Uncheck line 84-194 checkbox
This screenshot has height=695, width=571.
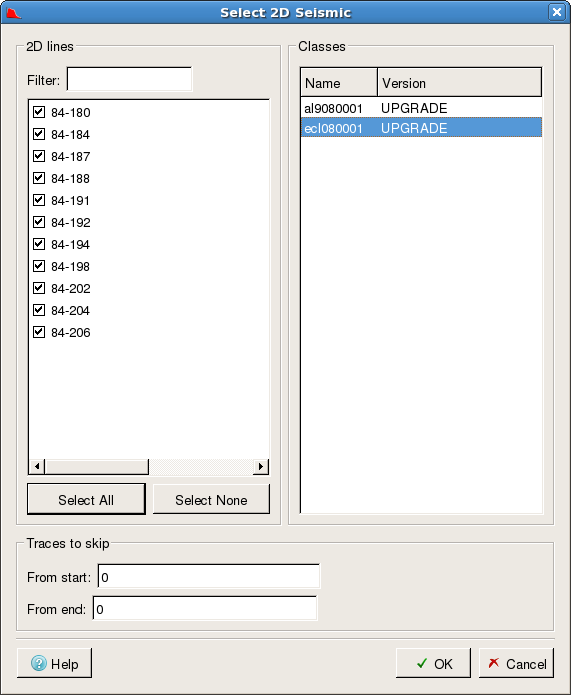pos(39,244)
